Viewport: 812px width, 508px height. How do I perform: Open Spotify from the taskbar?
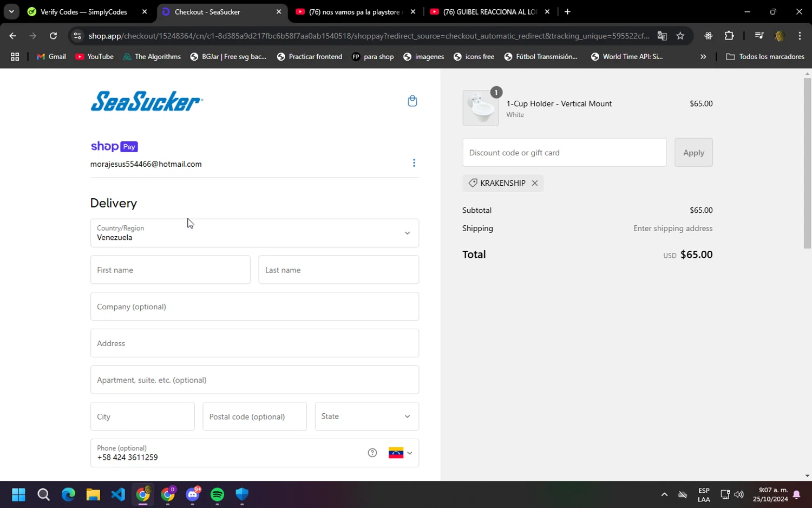[x=218, y=494]
